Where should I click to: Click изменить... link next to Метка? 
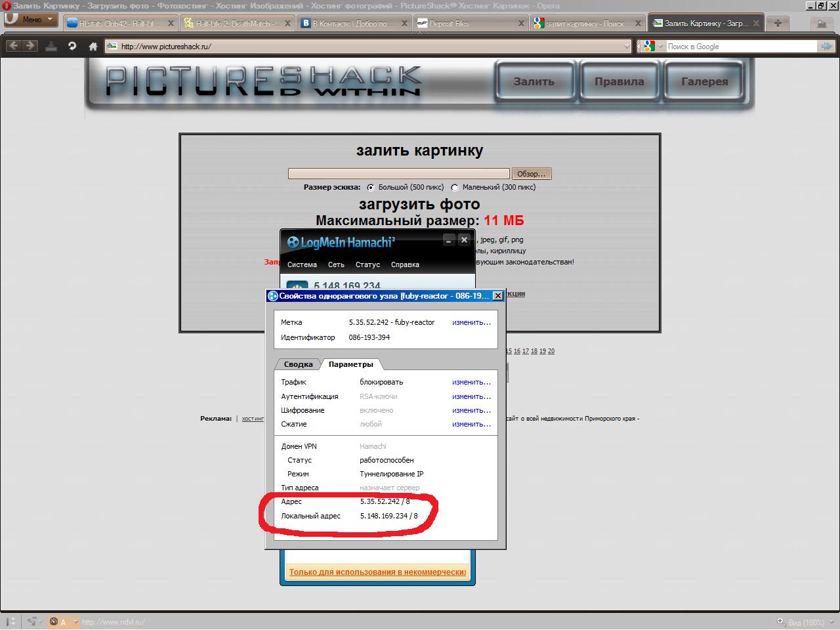click(471, 322)
